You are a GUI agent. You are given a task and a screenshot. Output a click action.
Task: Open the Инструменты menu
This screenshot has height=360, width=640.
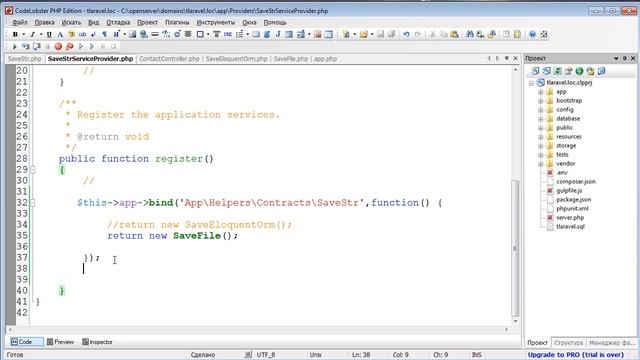click(216, 22)
